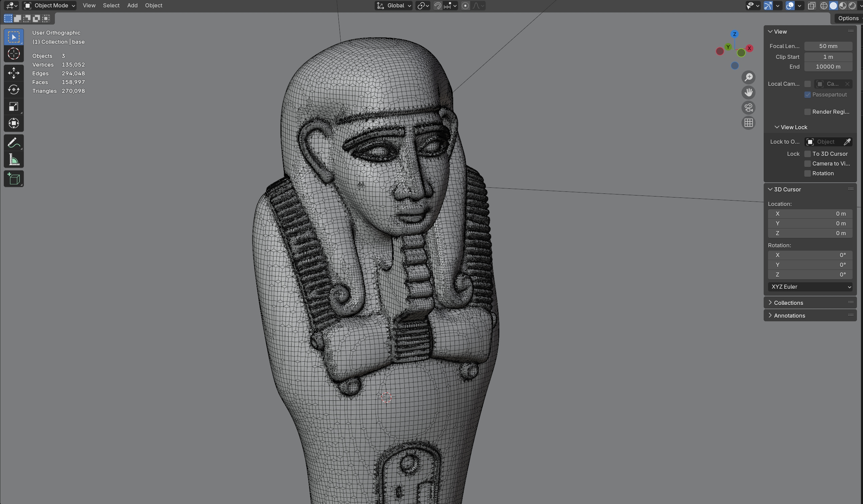Open the Add menu

pyautogui.click(x=132, y=5)
